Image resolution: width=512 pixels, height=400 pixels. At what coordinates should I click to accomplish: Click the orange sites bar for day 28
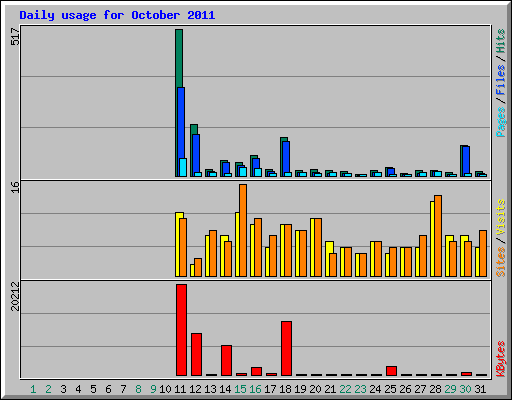coord(438,236)
